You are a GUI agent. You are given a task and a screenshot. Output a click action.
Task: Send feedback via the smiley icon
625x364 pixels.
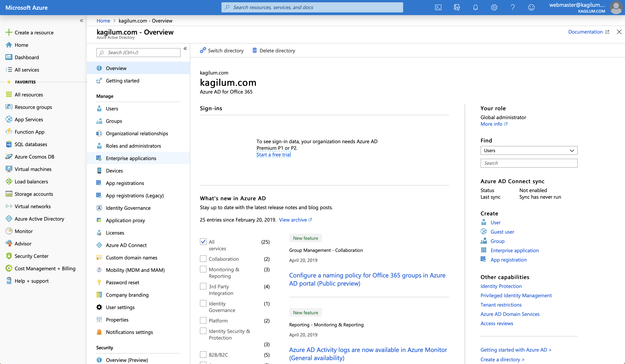[531, 7]
